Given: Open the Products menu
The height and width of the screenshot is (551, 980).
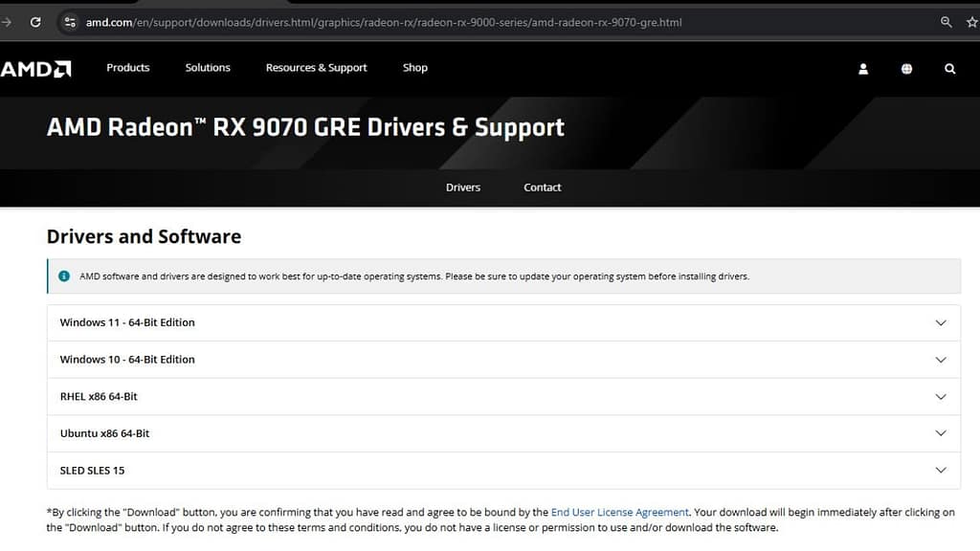Looking at the screenshot, I should coord(128,68).
